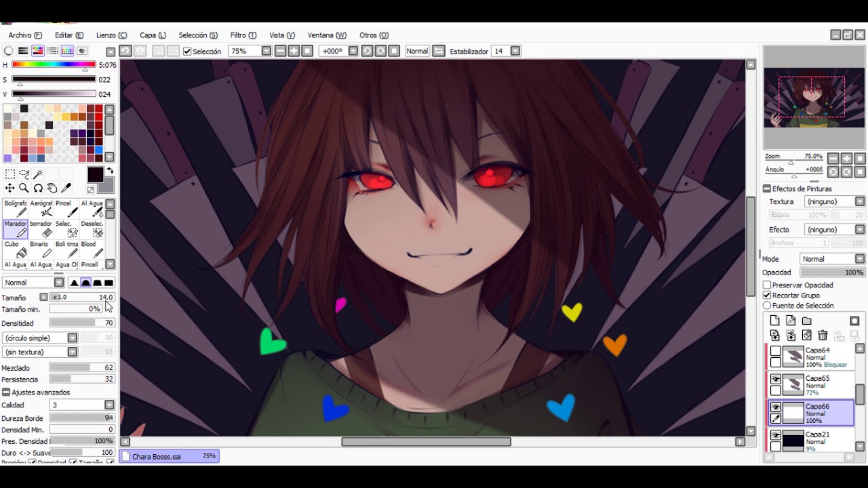
Task: Adjust the layer Opacidad slider
Action: (832, 272)
